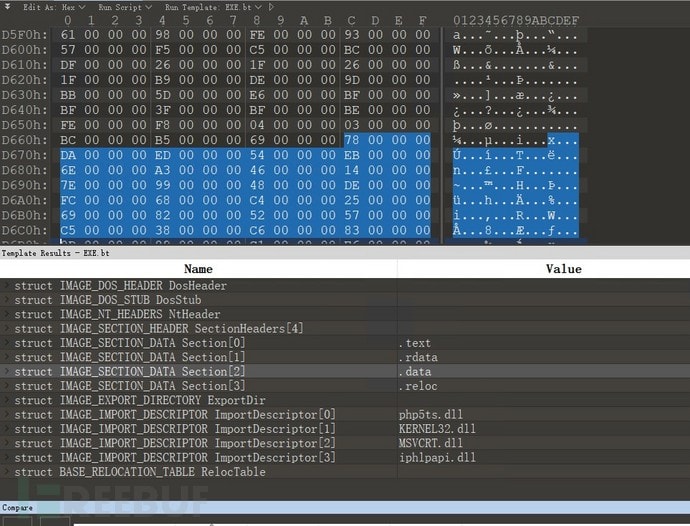The width and height of the screenshot is (690, 526).
Task: Click byte DA in row D670h
Action: [x=68, y=155]
